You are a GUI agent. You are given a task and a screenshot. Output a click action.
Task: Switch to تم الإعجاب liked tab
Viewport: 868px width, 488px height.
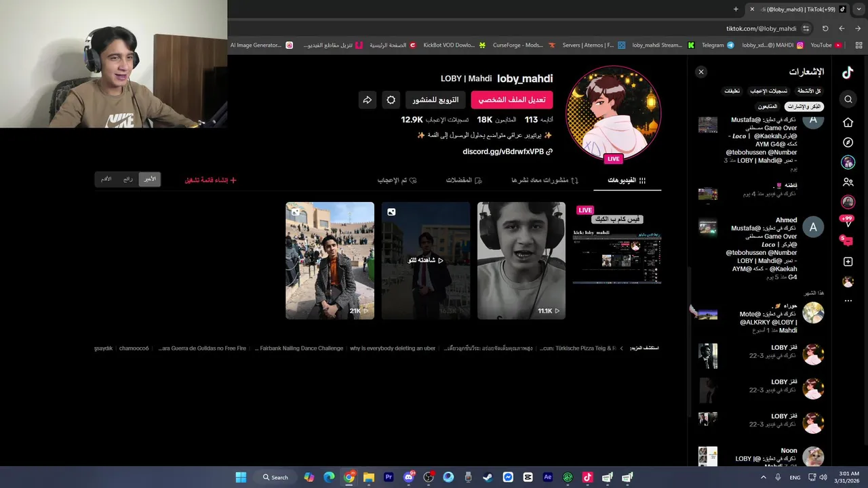tap(397, 180)
